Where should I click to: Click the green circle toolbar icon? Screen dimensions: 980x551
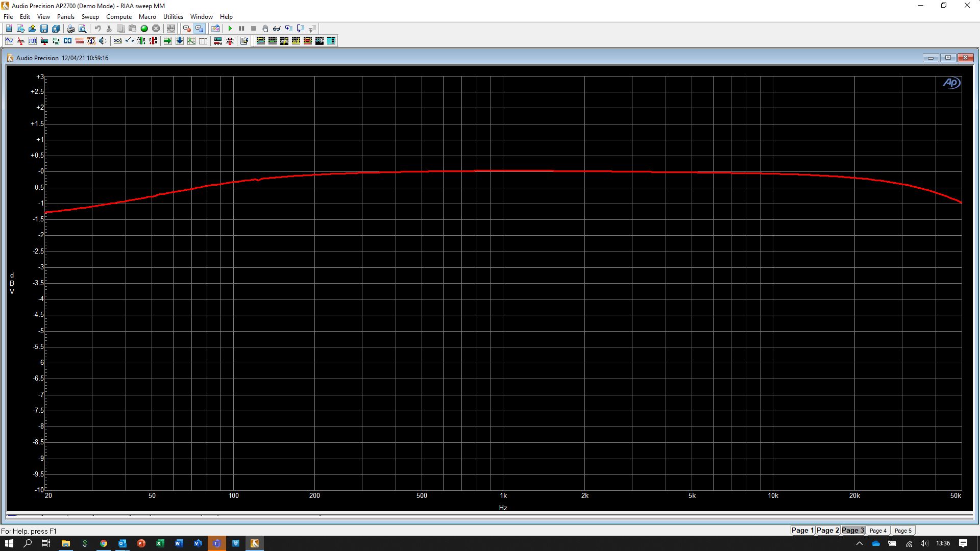pos(144,29)
